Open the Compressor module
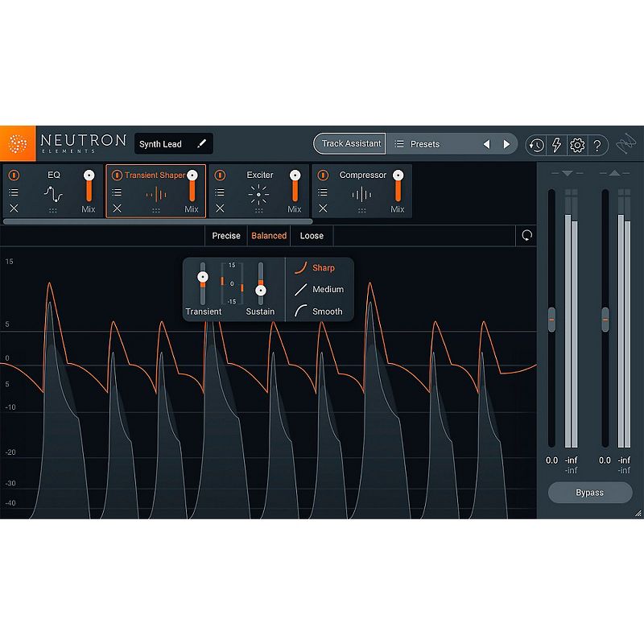 pyautogui.click(x=363, y=175)
